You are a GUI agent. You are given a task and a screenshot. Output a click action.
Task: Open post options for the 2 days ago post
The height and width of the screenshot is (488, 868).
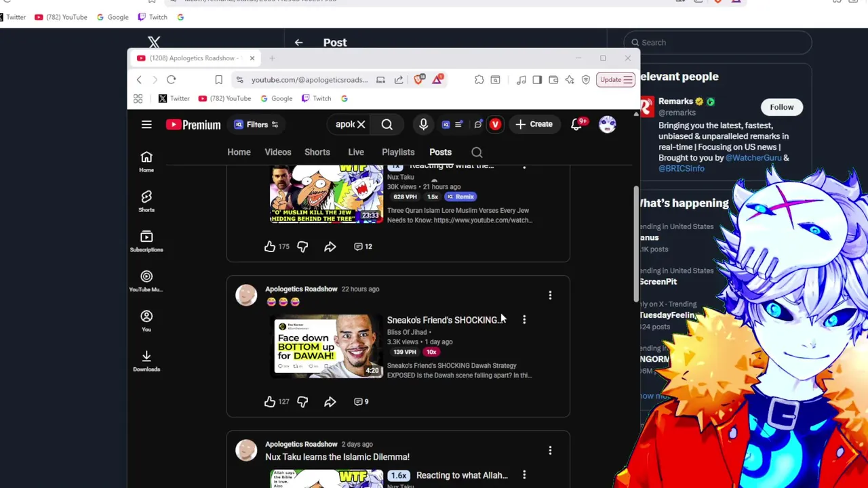pos(550,451)
